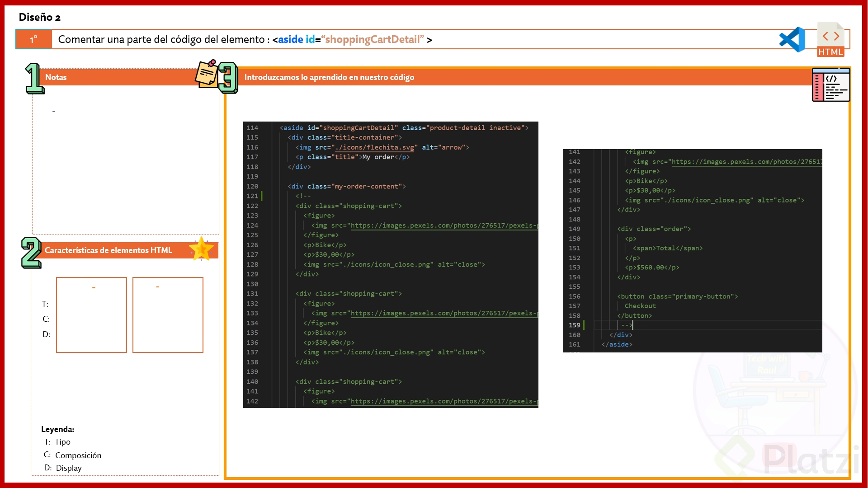The image size is (868, 488).
Task: Click the pexels image URL on line 142 in right snippet
Action: [746, 162]
